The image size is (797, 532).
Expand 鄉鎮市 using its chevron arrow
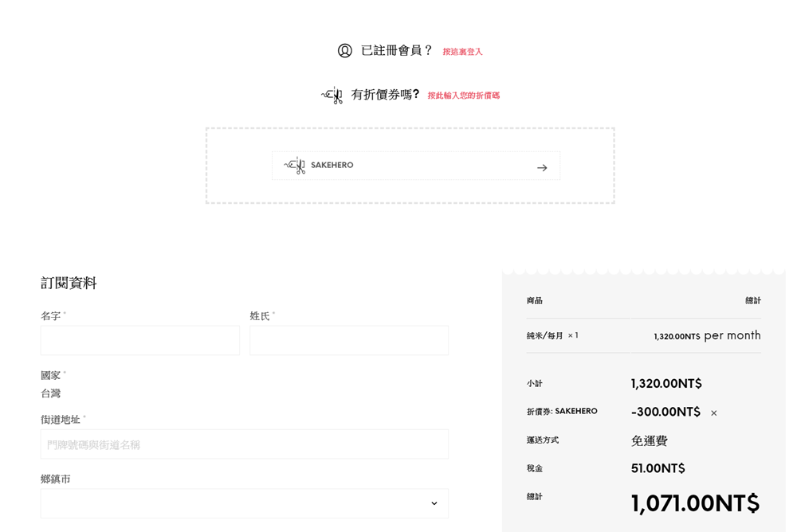(x=434, y=503)
